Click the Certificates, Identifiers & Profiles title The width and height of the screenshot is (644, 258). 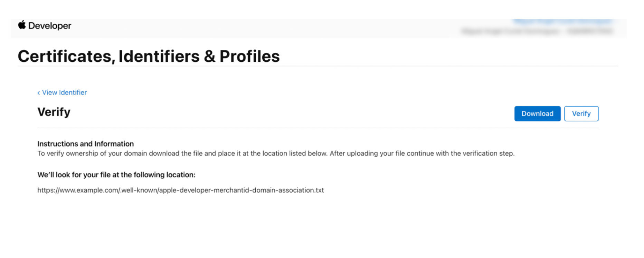coord(149,56)
